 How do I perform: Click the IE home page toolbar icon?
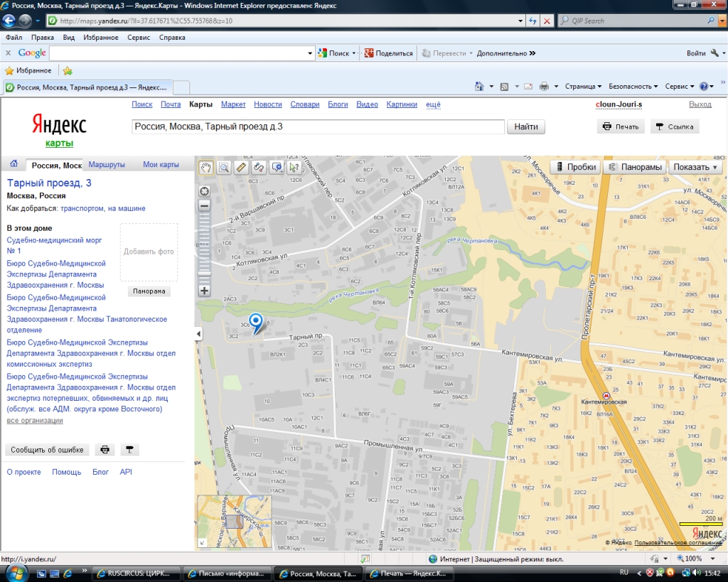click(479, 86)
